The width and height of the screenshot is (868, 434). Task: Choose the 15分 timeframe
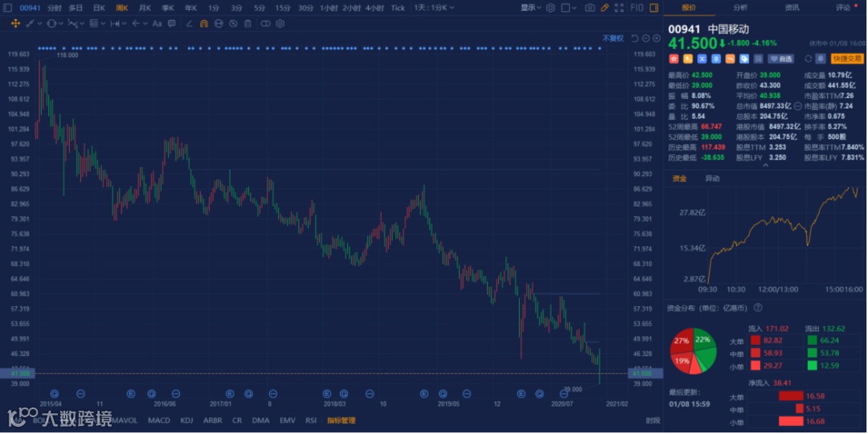(282, 8)
